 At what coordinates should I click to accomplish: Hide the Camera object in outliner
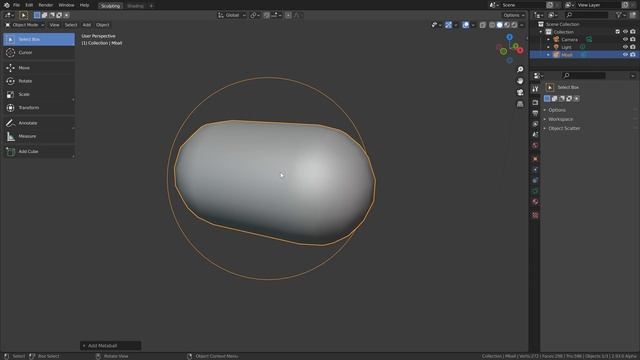[625, 40]
